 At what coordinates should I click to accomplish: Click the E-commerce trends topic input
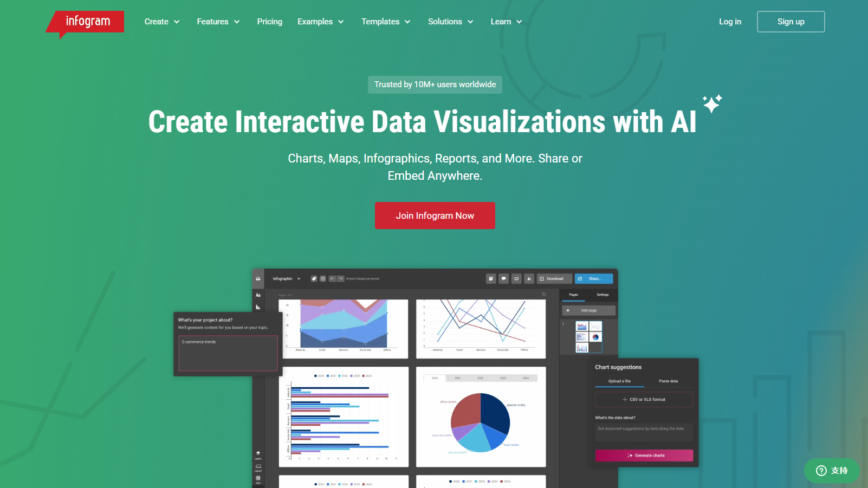[x=228, y=353]
